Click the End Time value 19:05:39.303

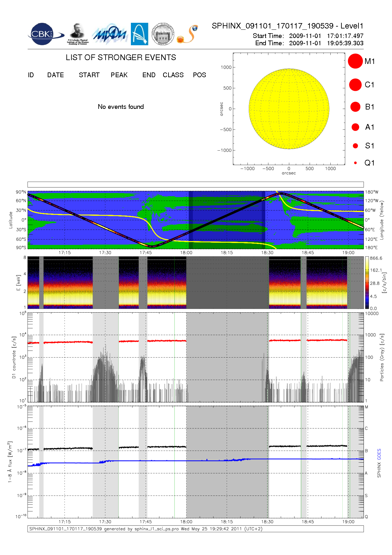345,43
